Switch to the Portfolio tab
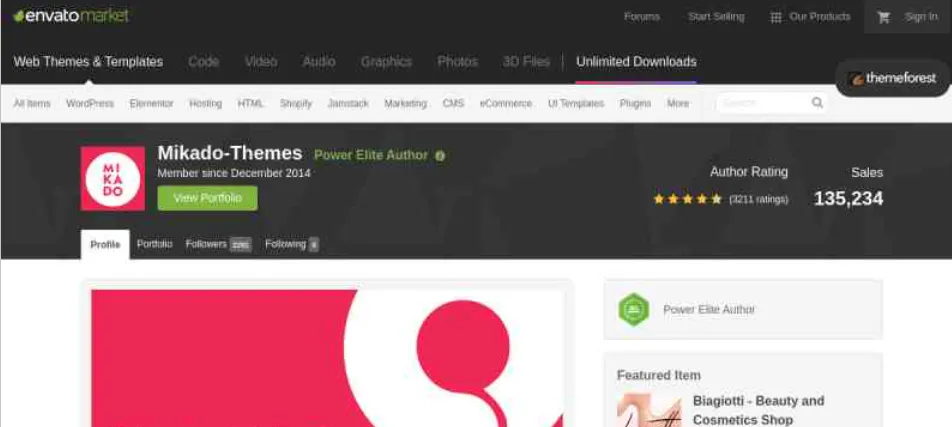The image size is (952, 427). tap(154, 244)
